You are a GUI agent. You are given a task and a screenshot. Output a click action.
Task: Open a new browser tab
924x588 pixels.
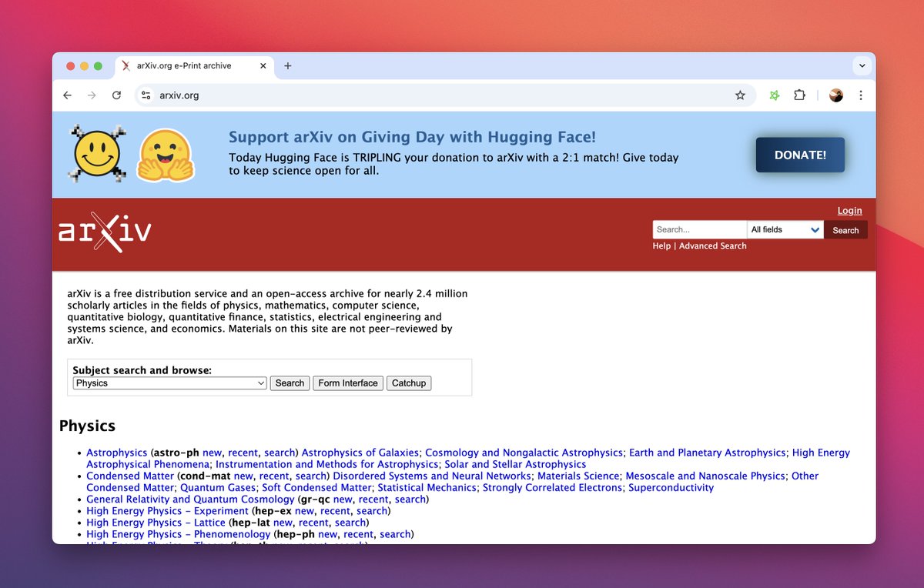(287, 66)
